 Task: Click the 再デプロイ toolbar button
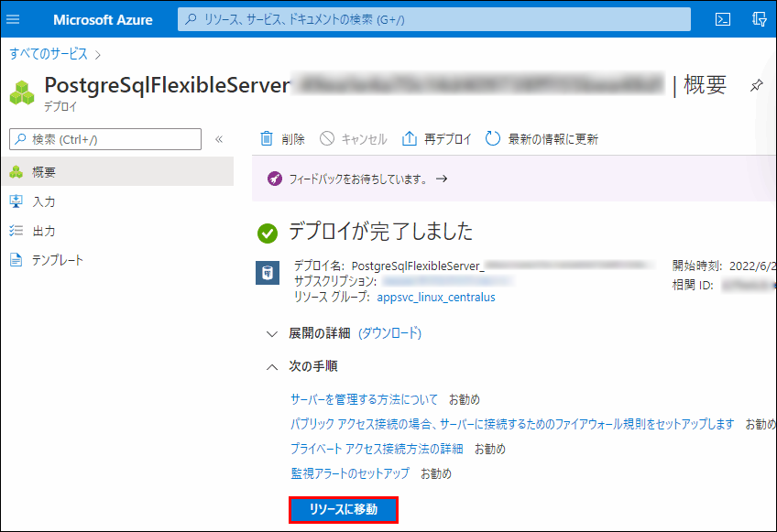click(436, 139)
